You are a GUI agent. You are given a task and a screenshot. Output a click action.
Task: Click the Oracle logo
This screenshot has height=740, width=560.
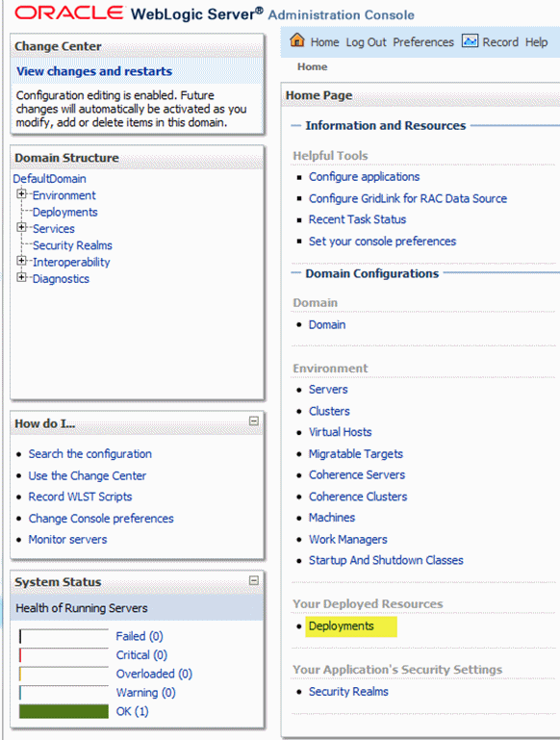[70, 13]
